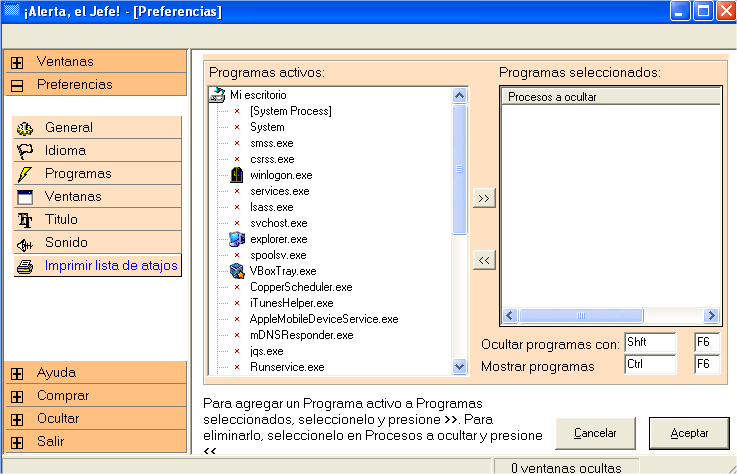The image size is (737, 474).
Task: Select spoolsv.exe in the program list
Action: [x=278, y=255]
